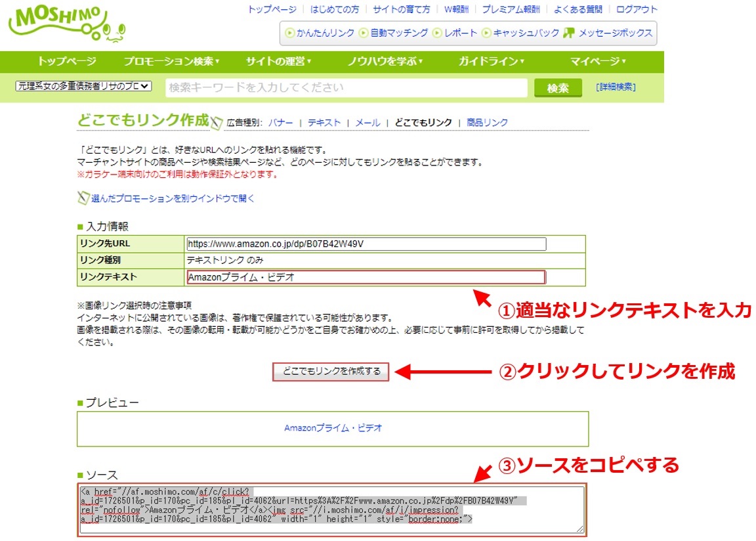Image resolution: width=756 pixels, height=541 pixels.
Task: Open the はじめての方 link
Action: (335, 9)
